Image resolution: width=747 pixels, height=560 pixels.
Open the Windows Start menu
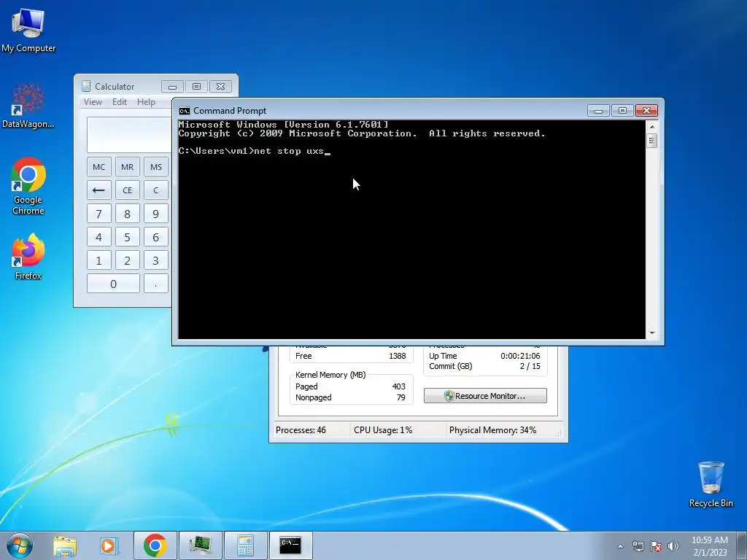(20, 545)
